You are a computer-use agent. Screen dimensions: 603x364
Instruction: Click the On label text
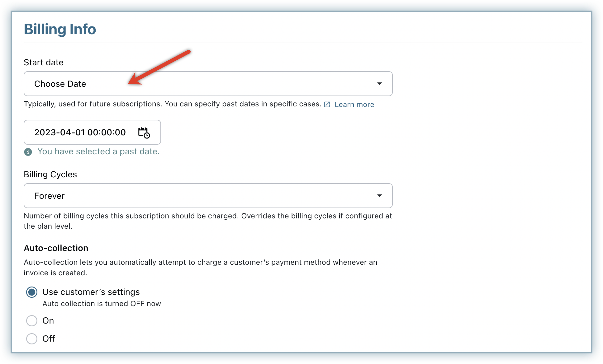coord(48,321)
